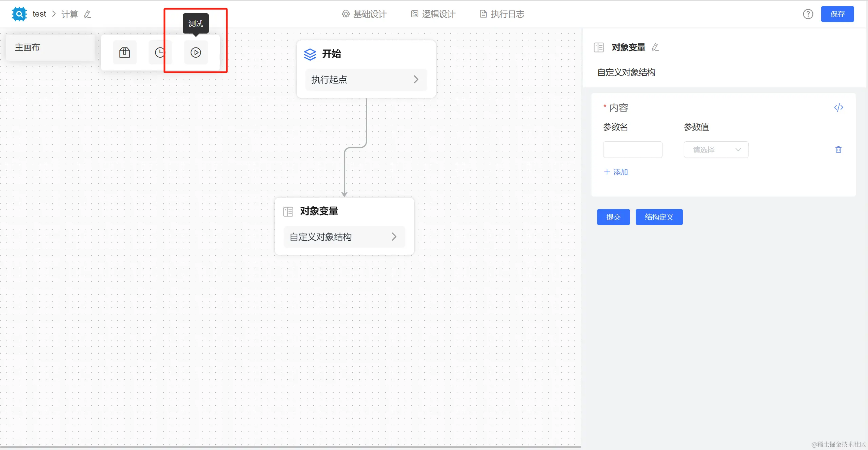Click the 添加 link to add parameter

coord(616,172)
